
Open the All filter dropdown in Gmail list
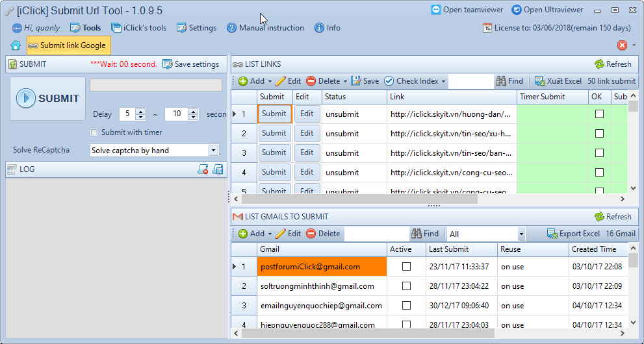click(x=521, y=234)
